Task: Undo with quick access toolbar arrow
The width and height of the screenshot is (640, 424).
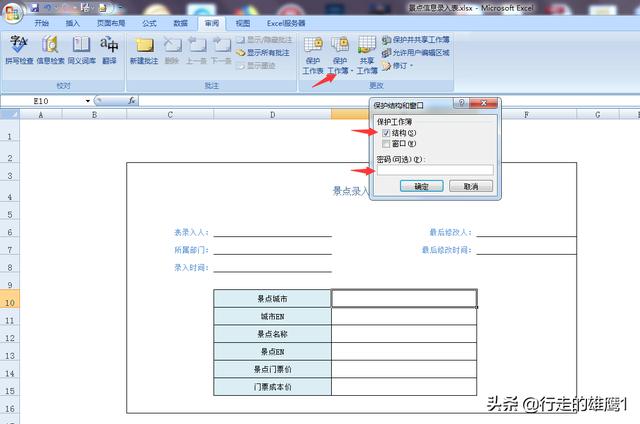Action: [x=48, y=7]
